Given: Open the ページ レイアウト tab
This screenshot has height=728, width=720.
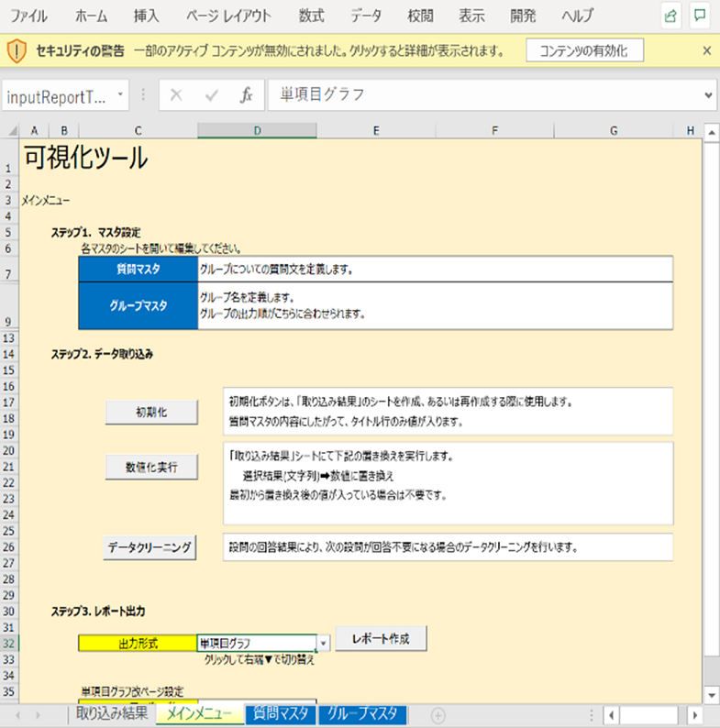Looking at the screenshot, I should click(228, 16).
